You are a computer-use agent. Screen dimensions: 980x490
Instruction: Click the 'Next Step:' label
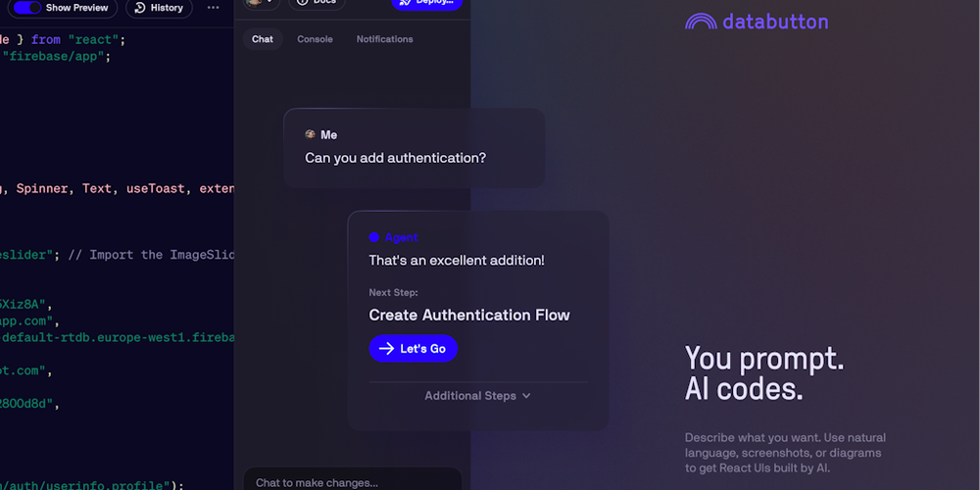click(393, 292)
